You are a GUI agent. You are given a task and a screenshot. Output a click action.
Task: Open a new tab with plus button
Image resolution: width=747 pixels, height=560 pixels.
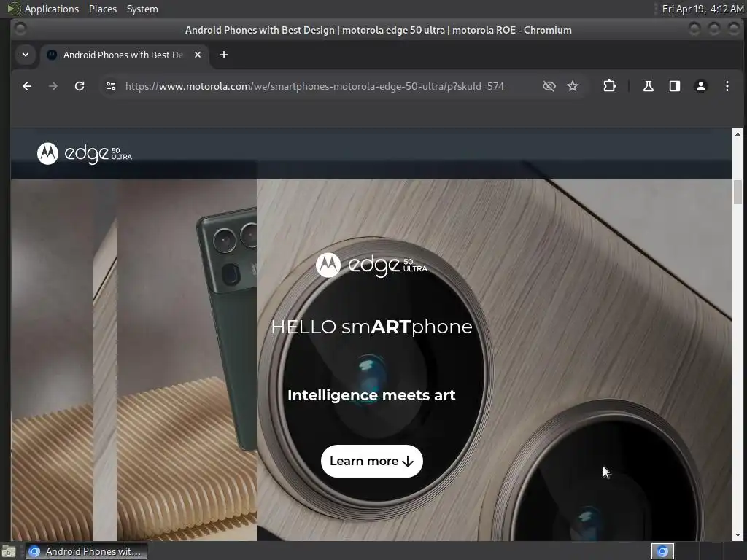[224, 55]
